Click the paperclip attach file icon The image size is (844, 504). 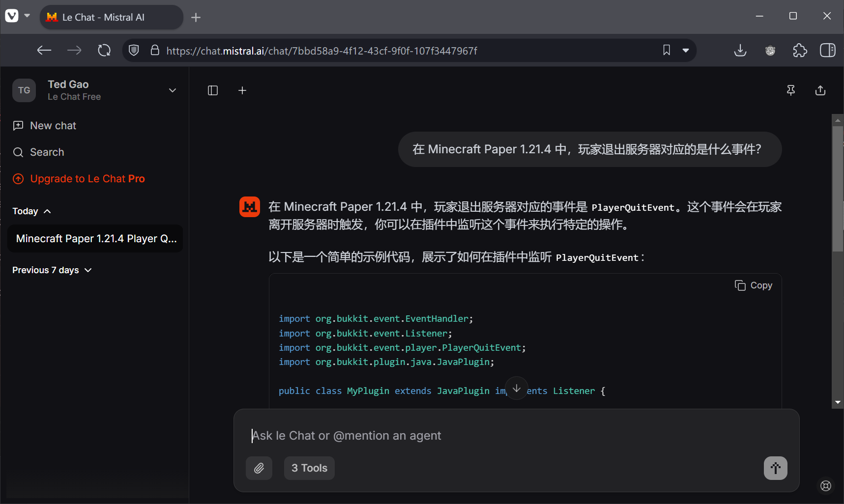coord(259,468)
